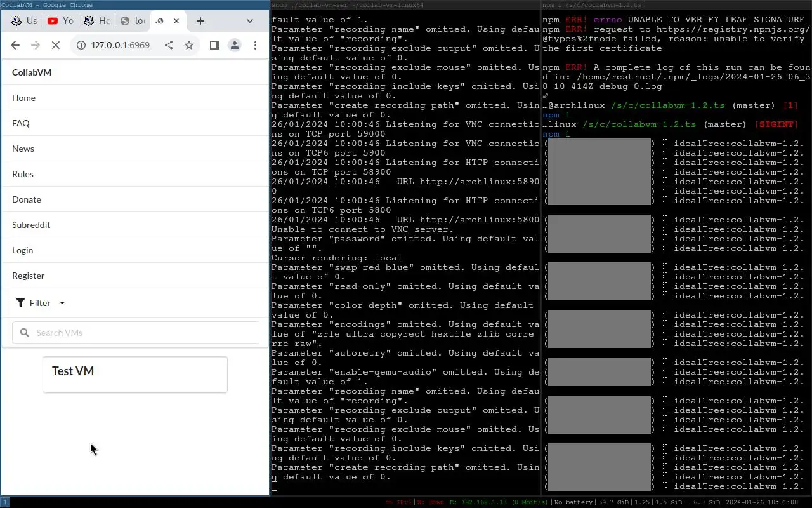Expand the tab search chevron
This screenshot has height=508, width=812.
tap(250, 21)
